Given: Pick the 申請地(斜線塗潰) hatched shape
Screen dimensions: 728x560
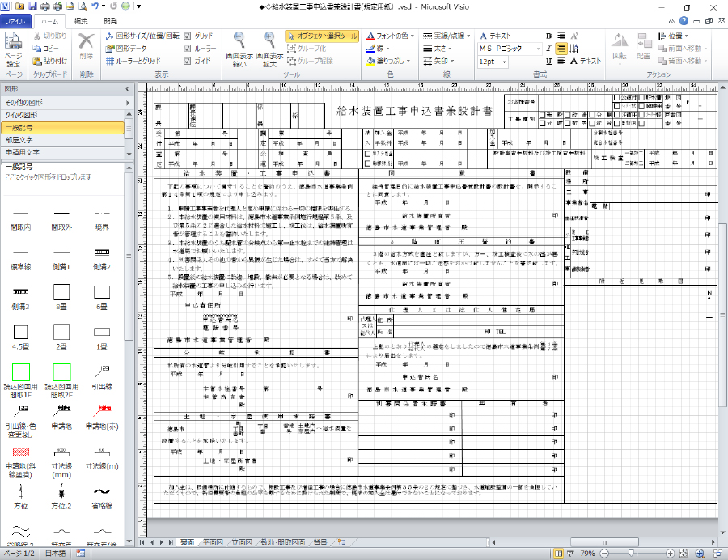Looking at the screenshot, I should point(20,462).
